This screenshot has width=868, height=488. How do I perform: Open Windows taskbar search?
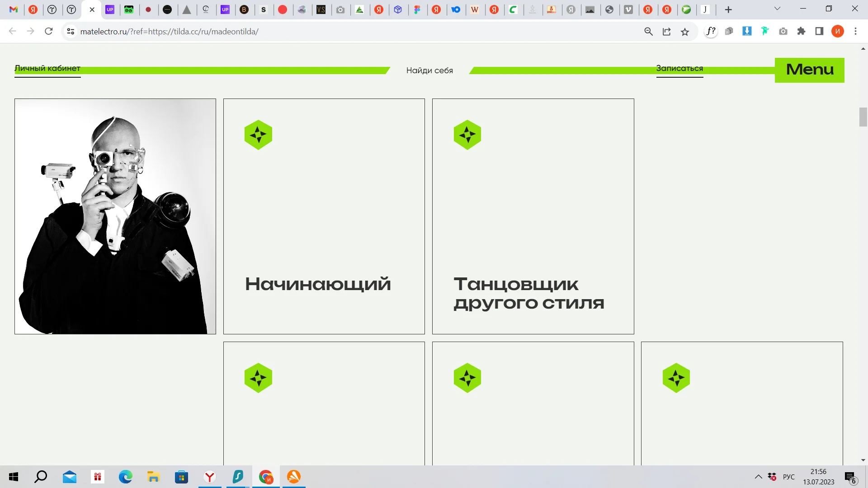[x=41, y=477]
